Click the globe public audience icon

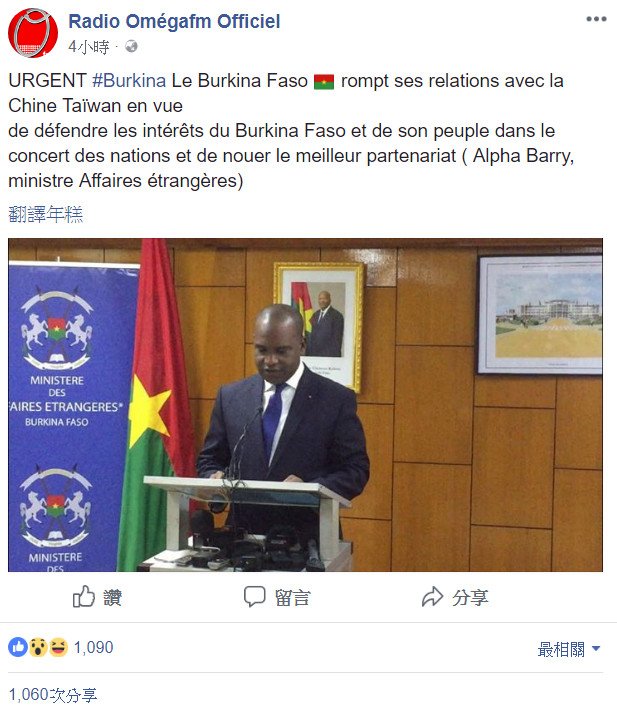pos(131,46)
